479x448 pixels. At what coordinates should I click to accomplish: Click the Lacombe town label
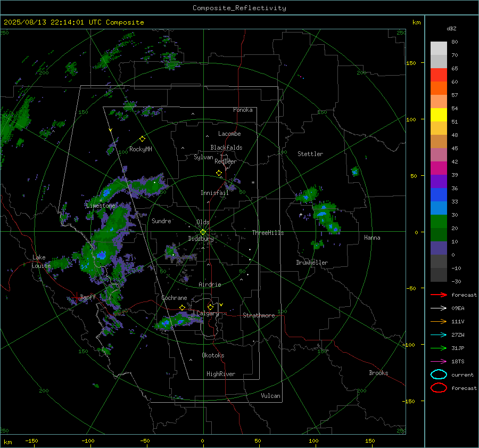point(229,134)
